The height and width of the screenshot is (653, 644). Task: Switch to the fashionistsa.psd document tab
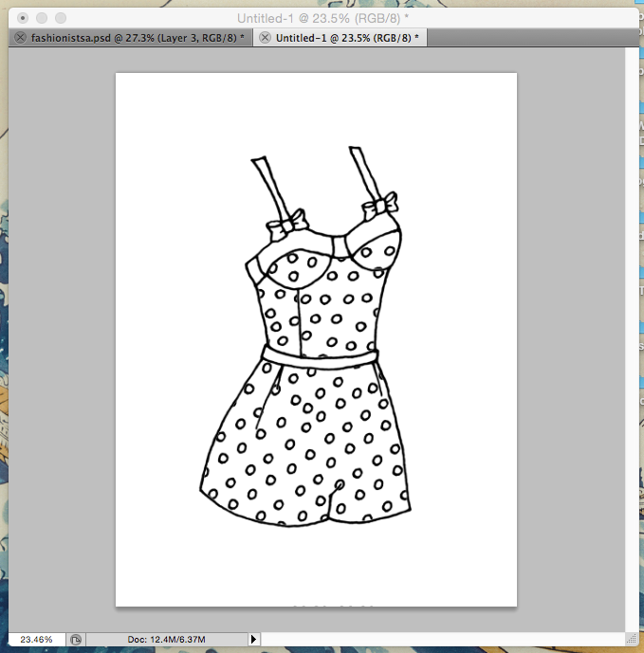138,38
